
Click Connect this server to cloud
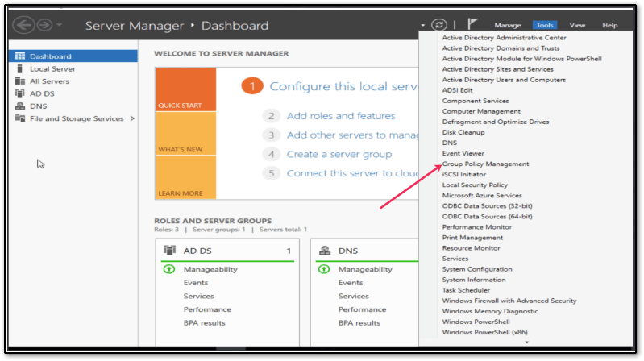click(x=352, y=173)
